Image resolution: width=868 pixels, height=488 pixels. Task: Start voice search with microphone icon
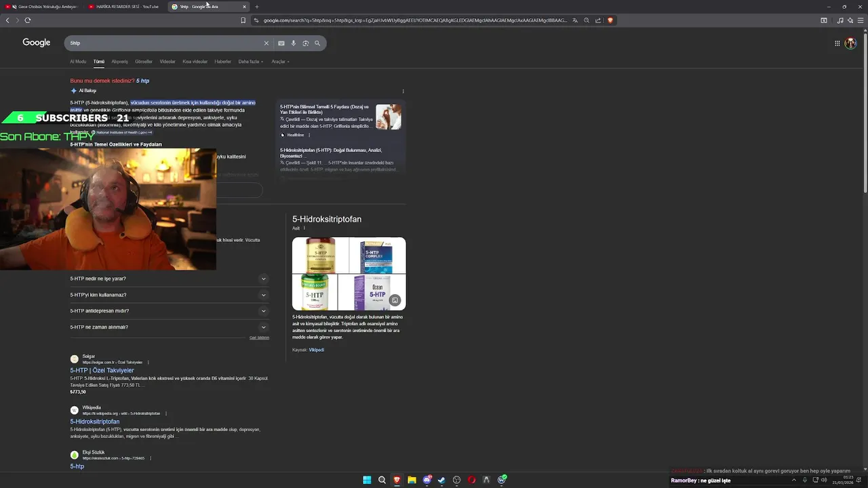tap(294, 43)
